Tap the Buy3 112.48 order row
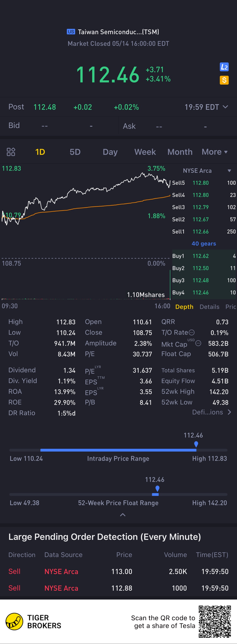This screenshot has width=237, height=644. (x=204, y=280)
